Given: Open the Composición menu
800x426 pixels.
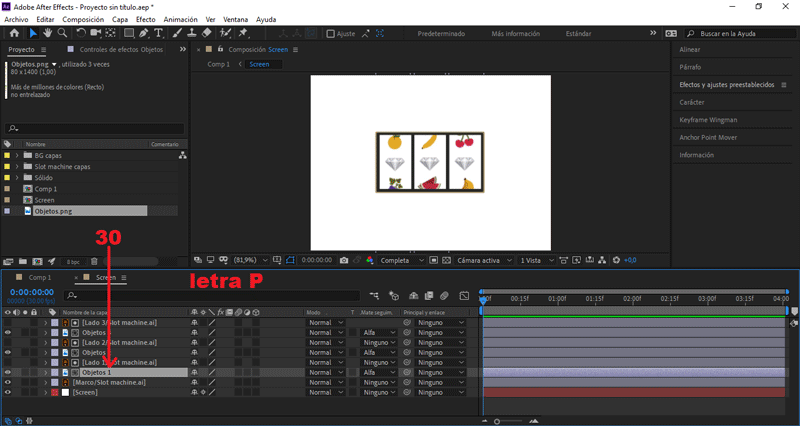Looking at the screenshot, I should point(83,19).
